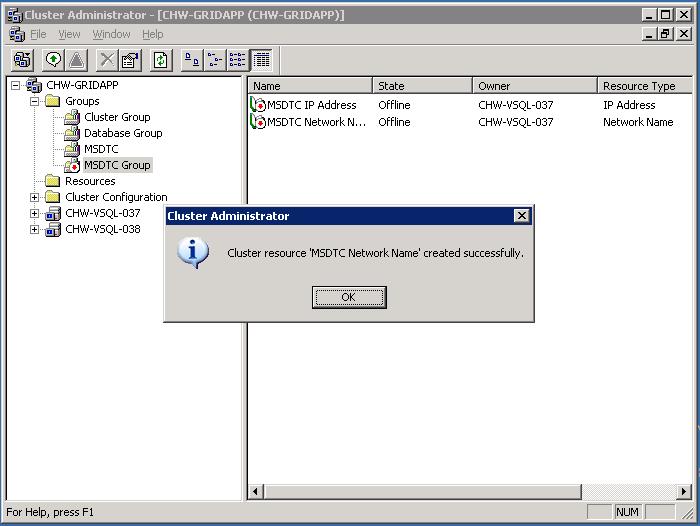Click the Cluster Group icon in tree

[72, 117]
